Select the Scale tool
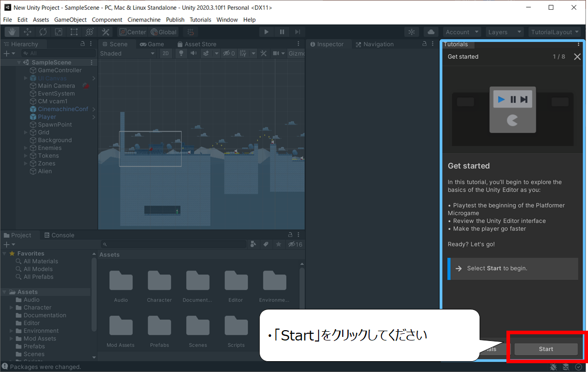The height and width of the screenshot is (372, 588). (x=58, y=32)
